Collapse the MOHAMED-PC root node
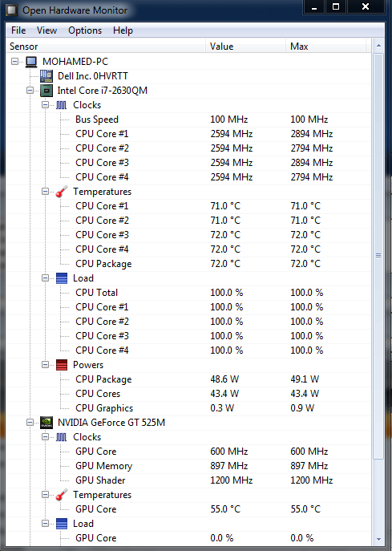This screenshot has width=392, height=551. 14,61
